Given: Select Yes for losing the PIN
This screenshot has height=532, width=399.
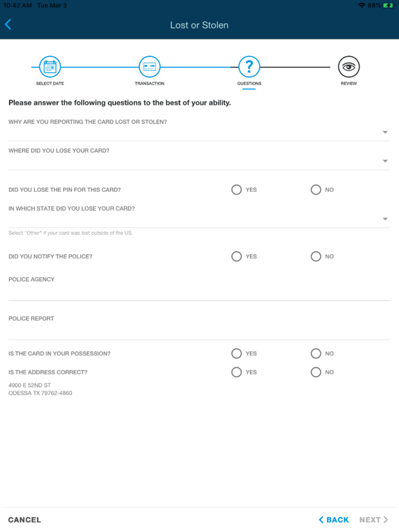Looking at the screenshot, I should (236, 190).
